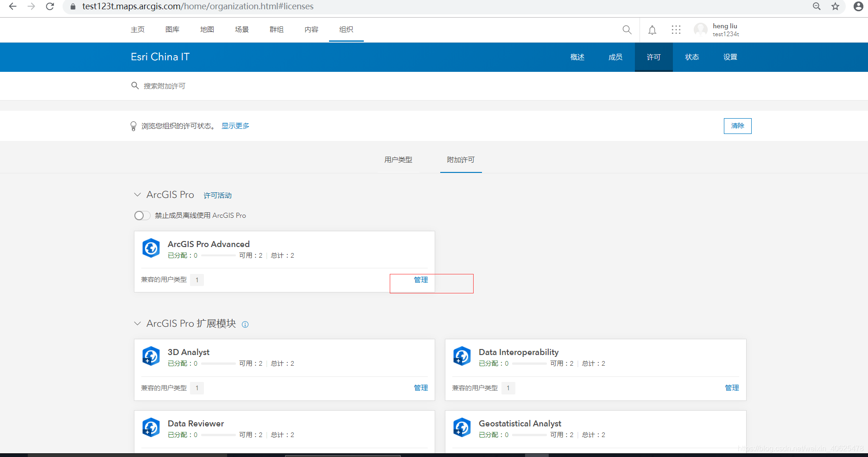This screenshot has height=457, width=868.
Task: Open the 场景 navigation item
Action: (x=242, y=30)
